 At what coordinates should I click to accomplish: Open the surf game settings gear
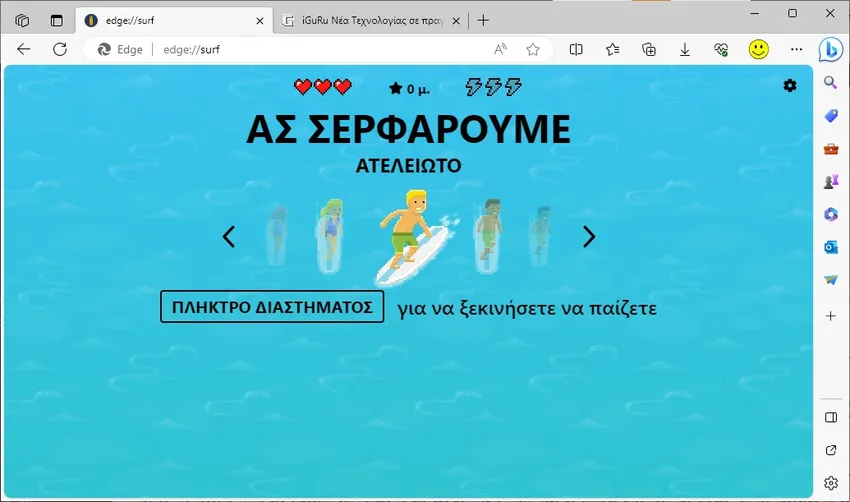(790, 85)
